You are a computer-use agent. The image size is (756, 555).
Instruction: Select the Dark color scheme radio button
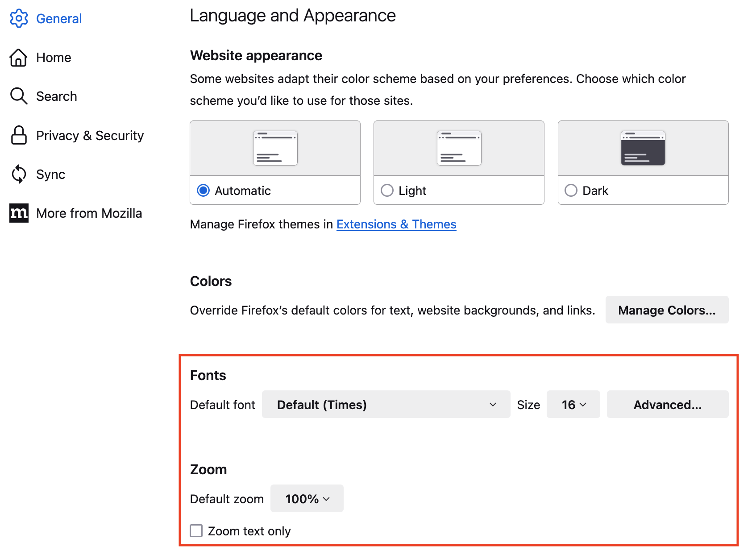[x=571, y=191]
